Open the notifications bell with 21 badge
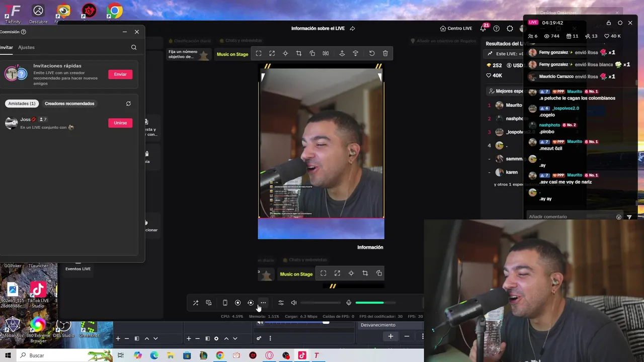 [x=483, y=28]
